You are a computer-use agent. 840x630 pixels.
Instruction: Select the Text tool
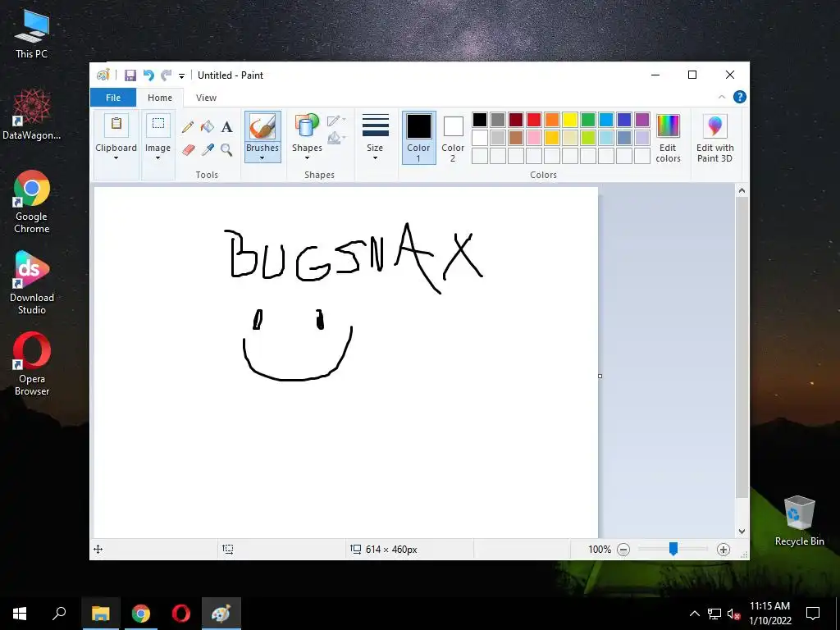pyautogui.click(x=226, y=127)
